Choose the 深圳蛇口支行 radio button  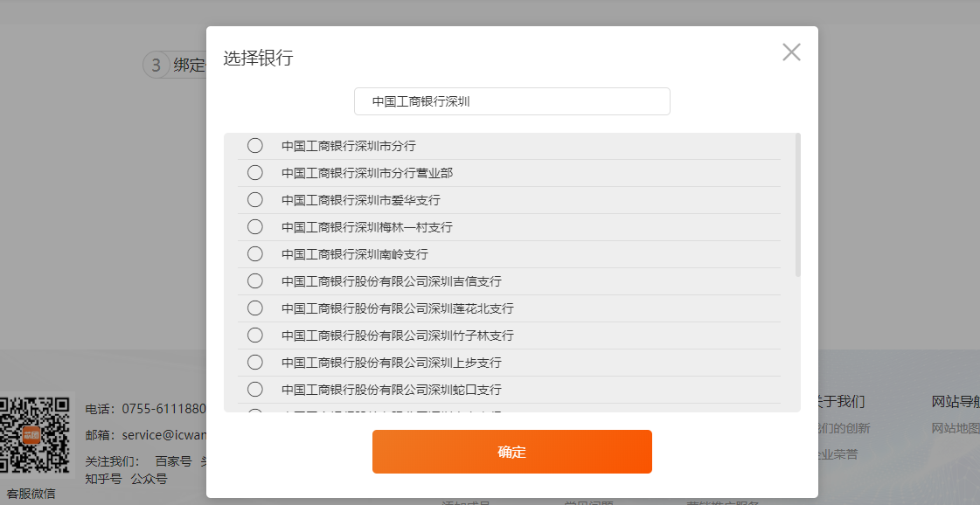point(255,390)
